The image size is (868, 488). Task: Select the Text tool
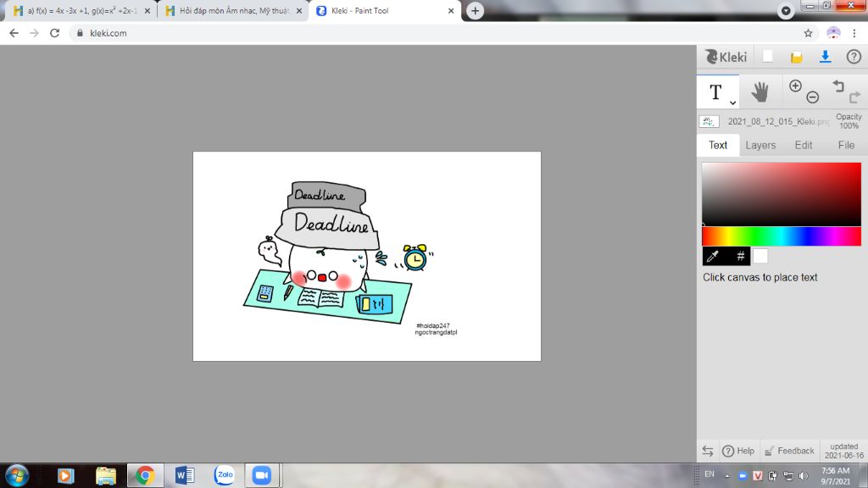click(715, 91)
